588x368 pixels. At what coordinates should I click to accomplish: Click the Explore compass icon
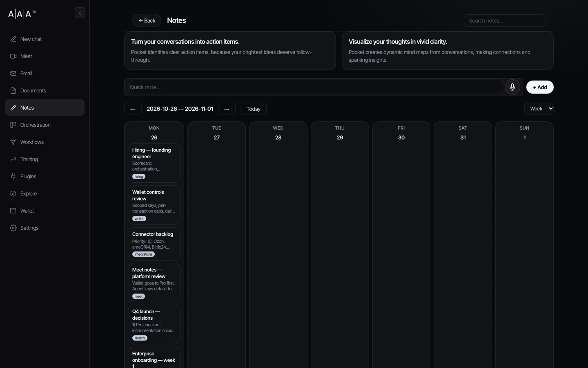click(13, 194)
